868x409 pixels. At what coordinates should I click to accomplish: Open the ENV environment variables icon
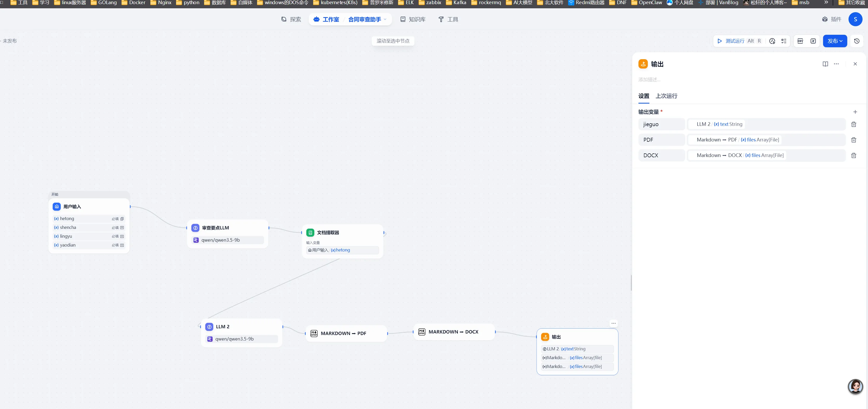coord(800,41)
